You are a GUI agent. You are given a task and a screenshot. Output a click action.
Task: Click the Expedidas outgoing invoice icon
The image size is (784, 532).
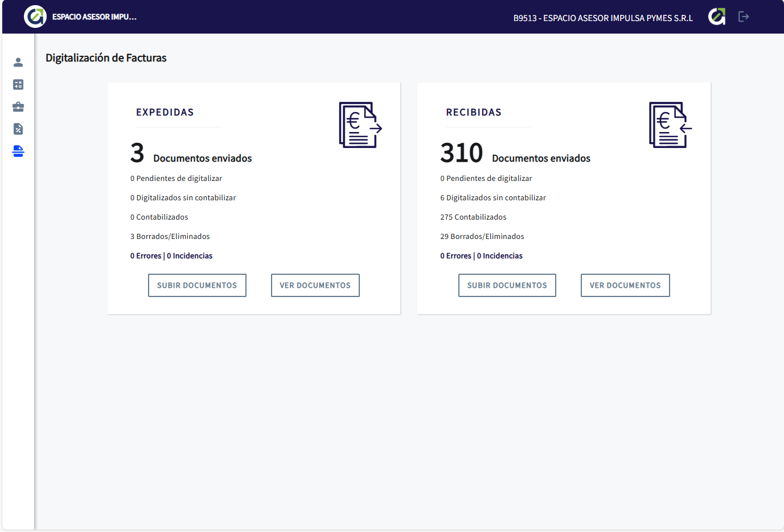pyautogui.click(x=360, y=125)
